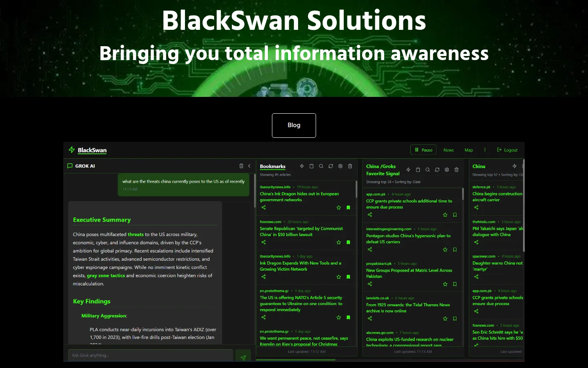Delete the Bookmarks column
588x368 pixels.
pos(350,166)
